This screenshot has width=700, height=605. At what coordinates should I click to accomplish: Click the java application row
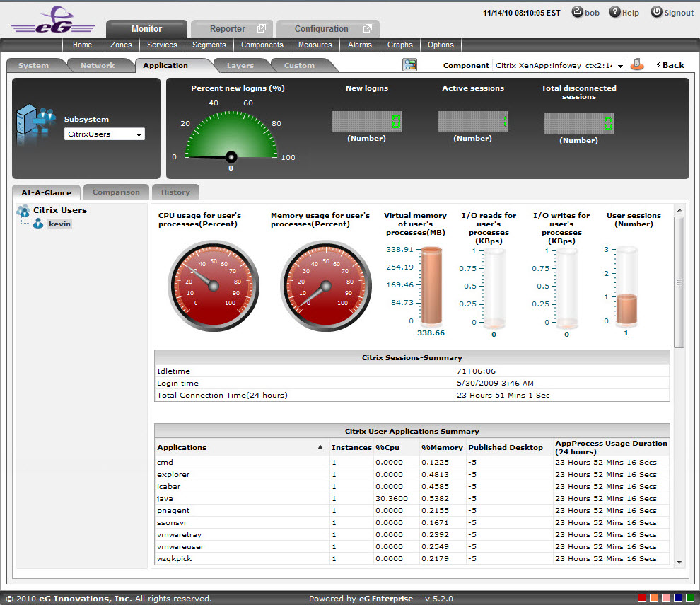click(x=412, y=498)
